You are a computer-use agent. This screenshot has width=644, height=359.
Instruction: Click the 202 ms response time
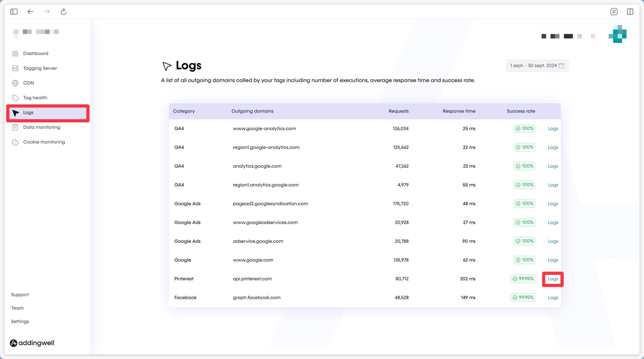(468, 279)
